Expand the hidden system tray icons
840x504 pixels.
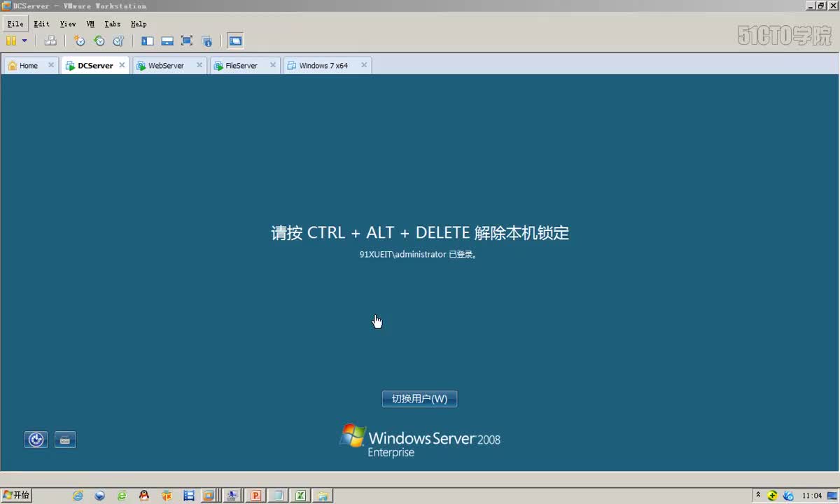(758, 496)
